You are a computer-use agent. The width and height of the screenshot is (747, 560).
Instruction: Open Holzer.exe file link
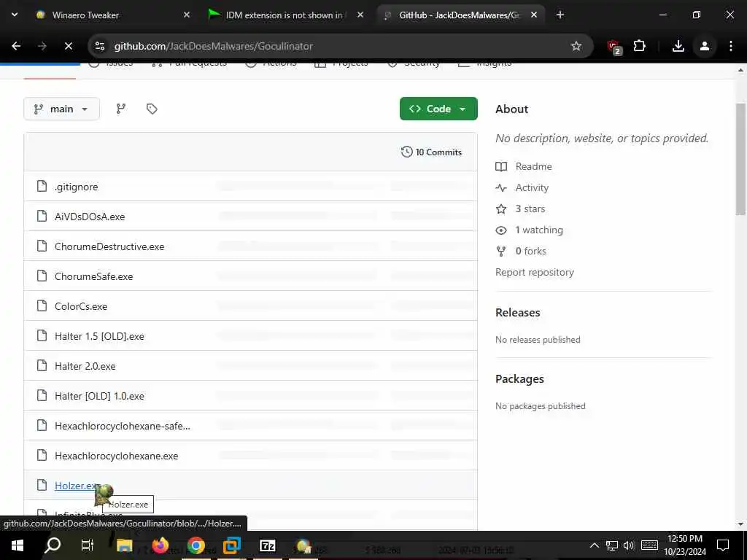pos(77,486)
